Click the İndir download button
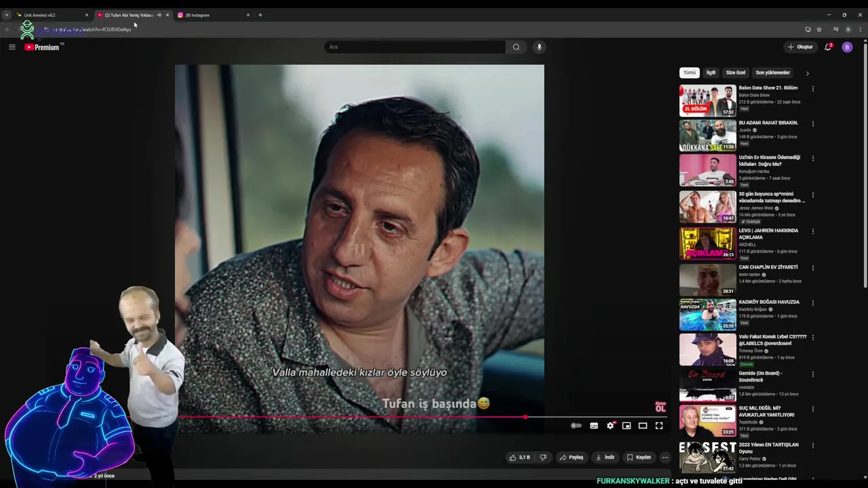 tap(605, 457)
